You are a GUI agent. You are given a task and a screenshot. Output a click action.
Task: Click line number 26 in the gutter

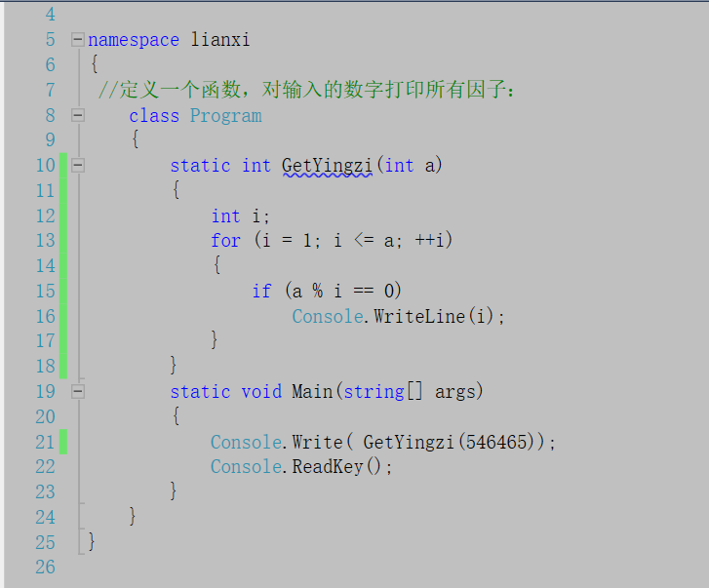[45, 568]
